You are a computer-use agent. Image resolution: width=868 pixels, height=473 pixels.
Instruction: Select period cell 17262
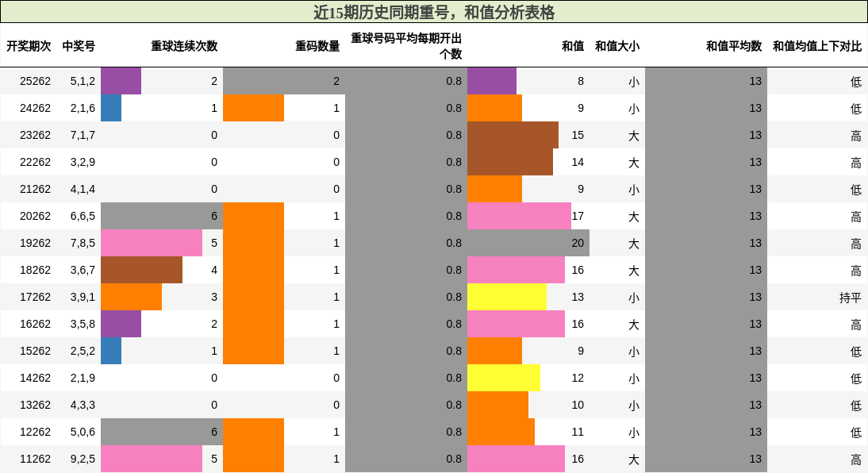tap(35, 297)
